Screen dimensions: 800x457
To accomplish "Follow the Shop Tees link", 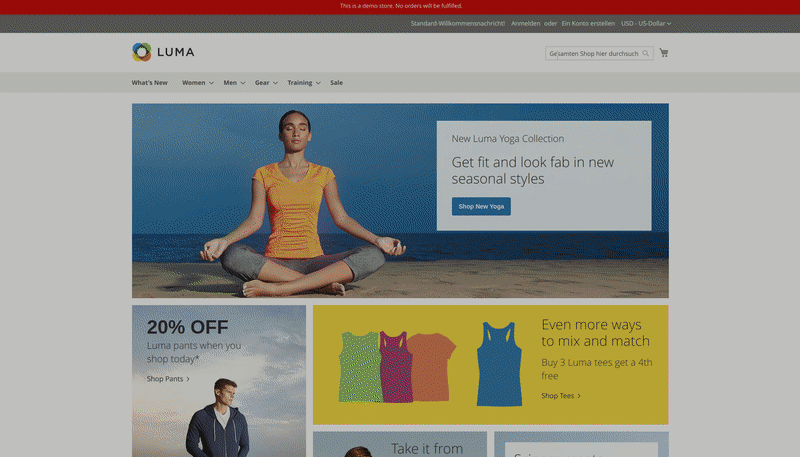I will coord(561,396).
